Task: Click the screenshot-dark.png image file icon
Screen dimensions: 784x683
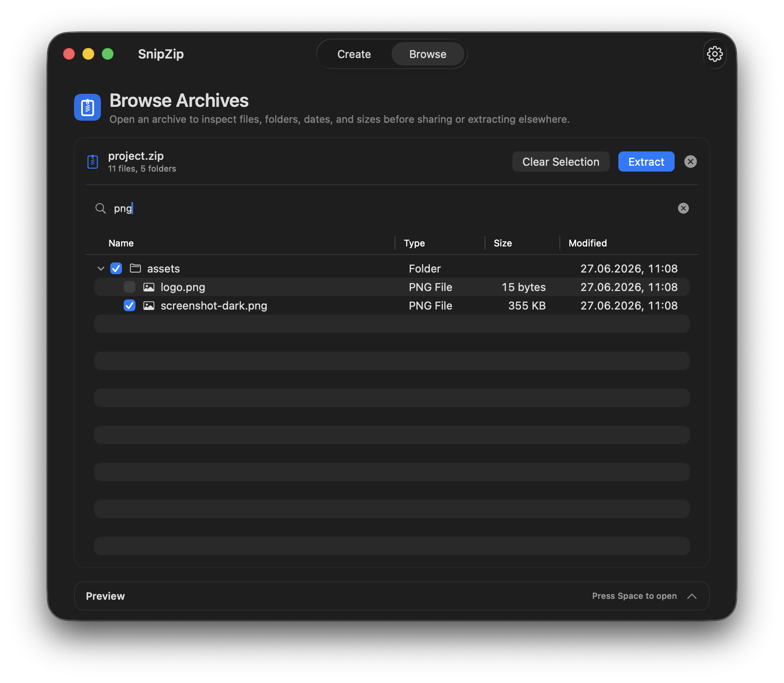Action: click(x=149, y=306)
